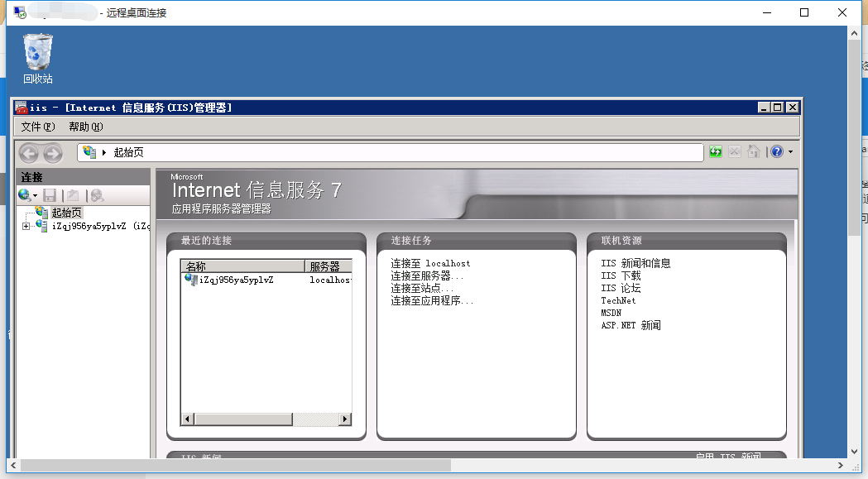This screenshot has width=868, height=479.
Task: Click 连接至站点... link
Action: pos(422,289)
